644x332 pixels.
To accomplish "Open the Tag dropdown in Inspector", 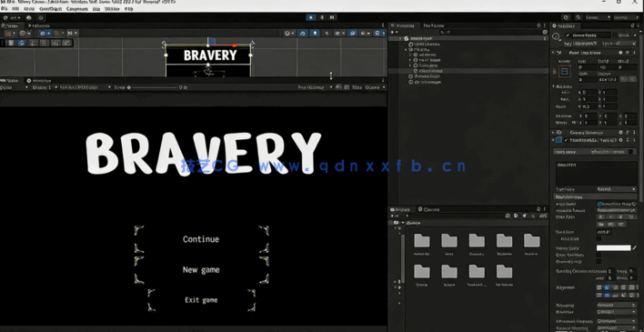I will tap(585, 43).
